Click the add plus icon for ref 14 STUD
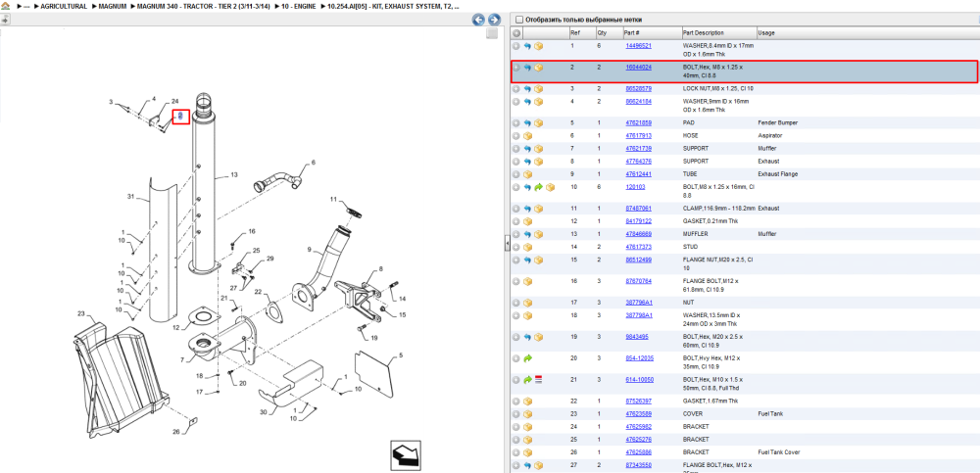 click(516, 247)
